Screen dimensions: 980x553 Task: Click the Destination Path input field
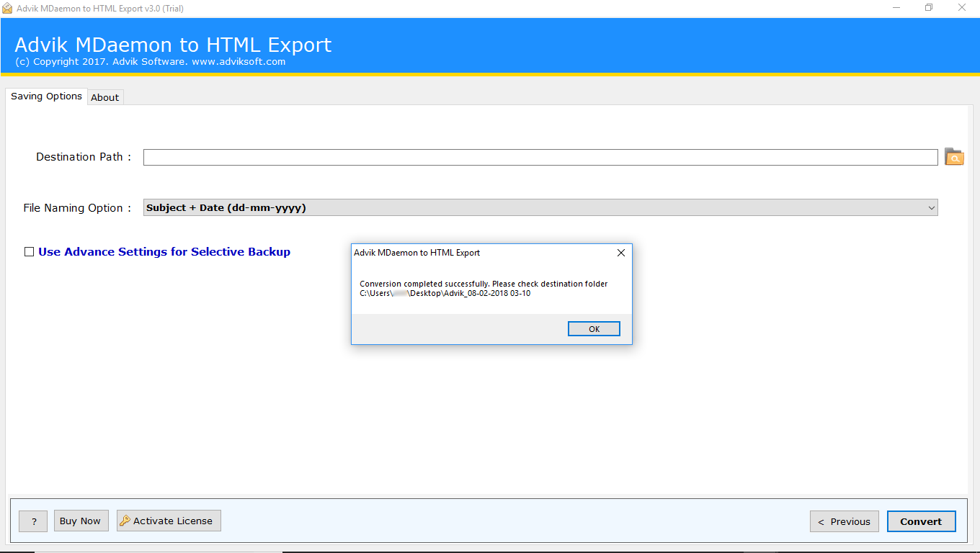pyautogui.click(x=540, y=157)
